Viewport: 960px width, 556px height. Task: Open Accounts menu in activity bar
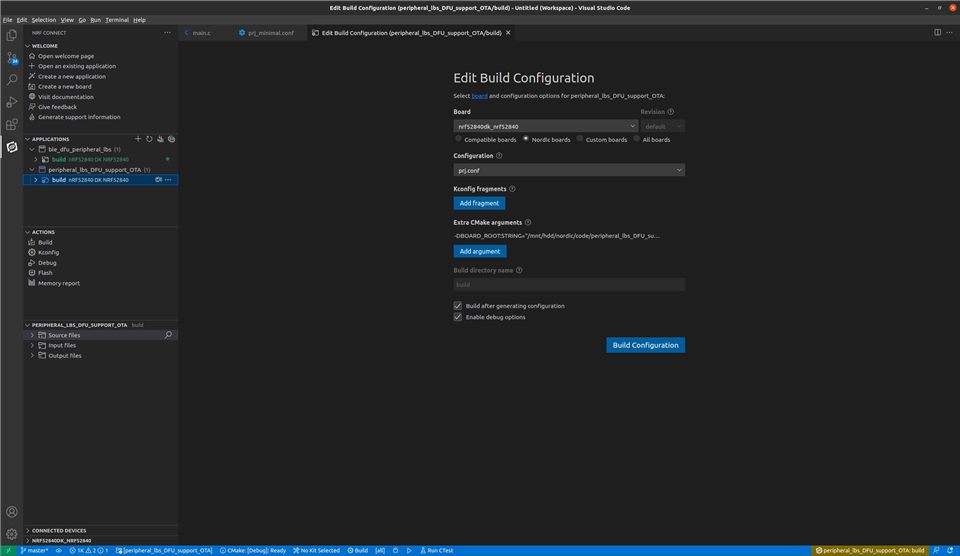[12, 512]
